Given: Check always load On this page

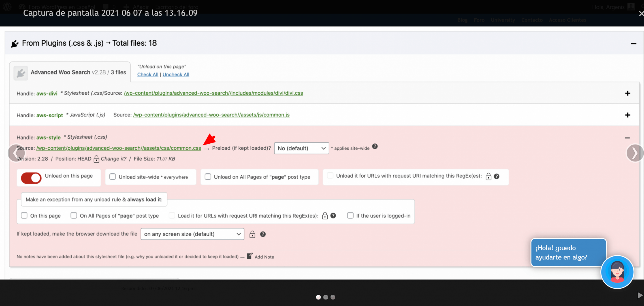Looking at the screenshot, I should tap(24, 216).
